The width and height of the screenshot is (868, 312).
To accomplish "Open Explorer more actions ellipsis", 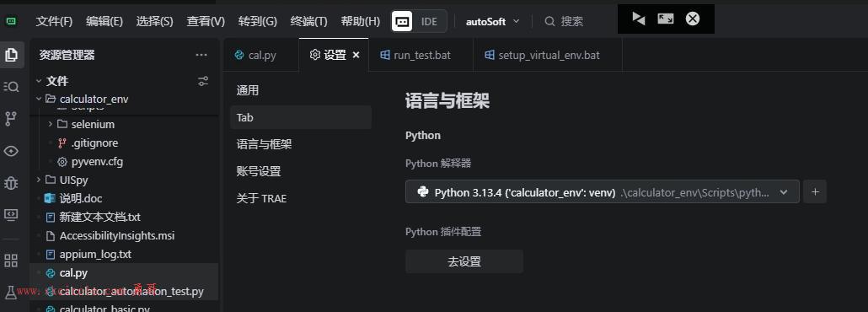I will point(201,55).
